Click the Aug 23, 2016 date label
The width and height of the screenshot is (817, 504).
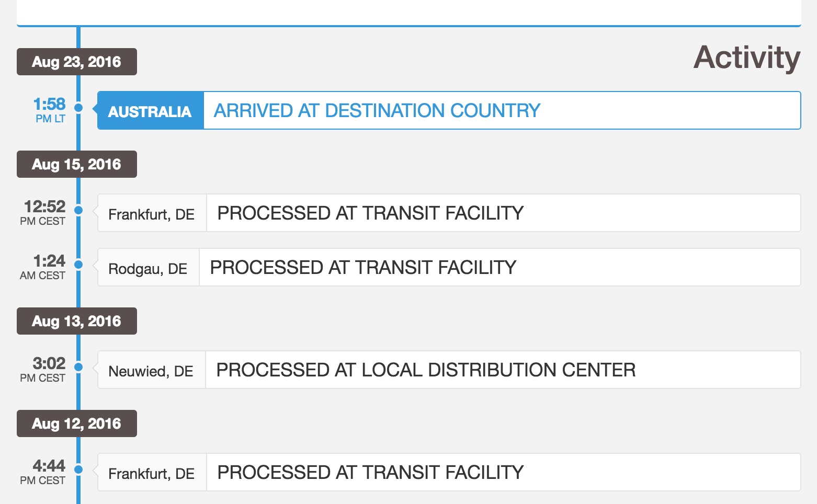pyautogui.click(x=76, y=62)
